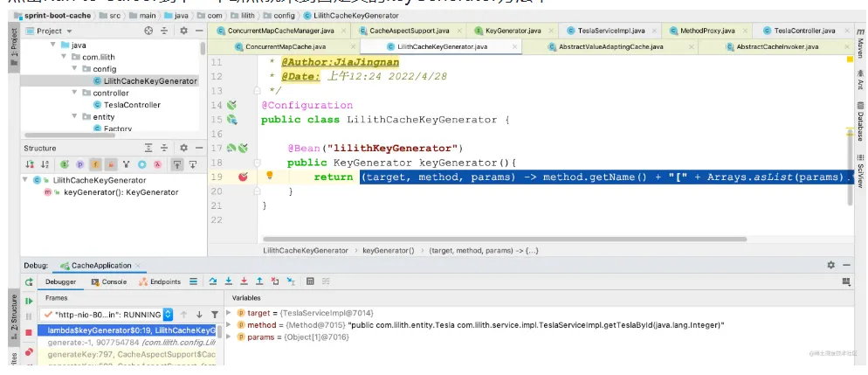
Task: Click Evaluate Expression calculator icon
Action: pos(310,281)
